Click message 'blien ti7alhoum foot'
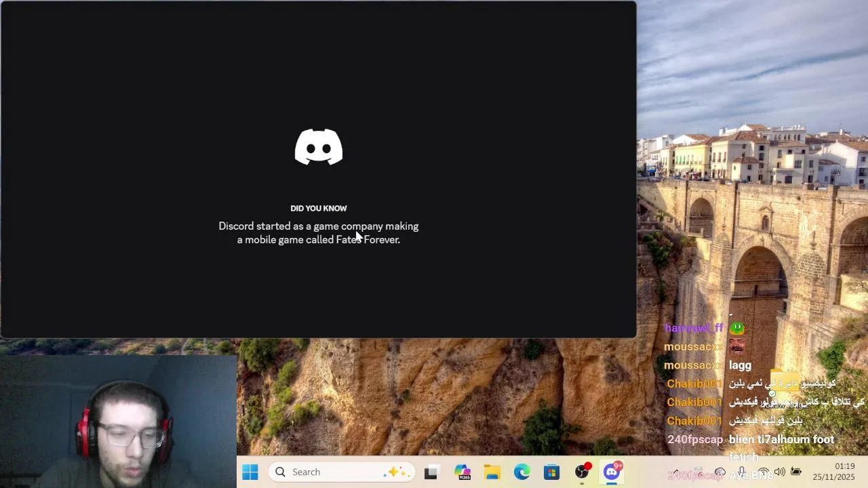This screenshot has height=488, width=868. [x=781, y=439]
